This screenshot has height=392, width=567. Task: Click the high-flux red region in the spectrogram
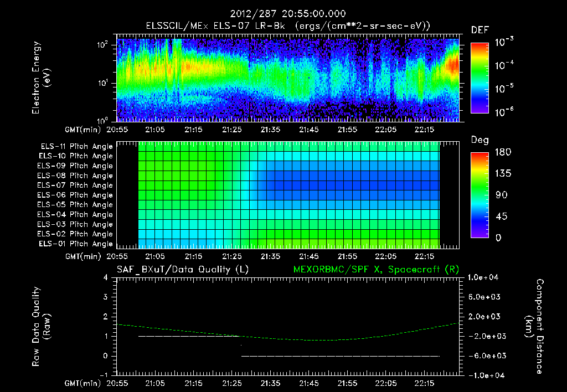click(452, 66)
